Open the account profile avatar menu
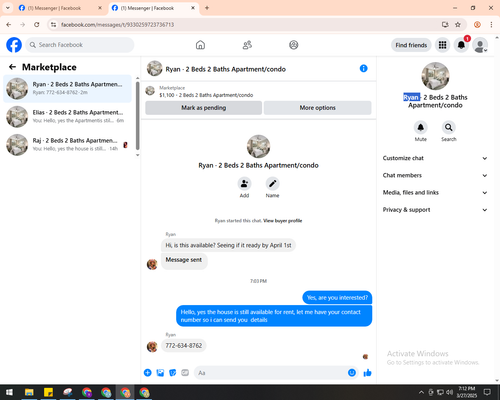Image resolution: width=500 pixels, height=400 pixels. (480, 45)
